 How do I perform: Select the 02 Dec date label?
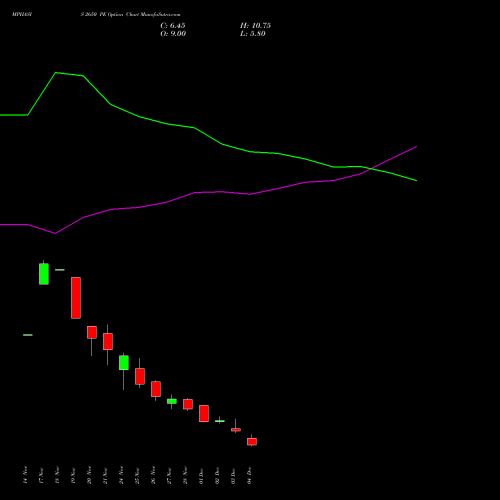click(217, 475)
